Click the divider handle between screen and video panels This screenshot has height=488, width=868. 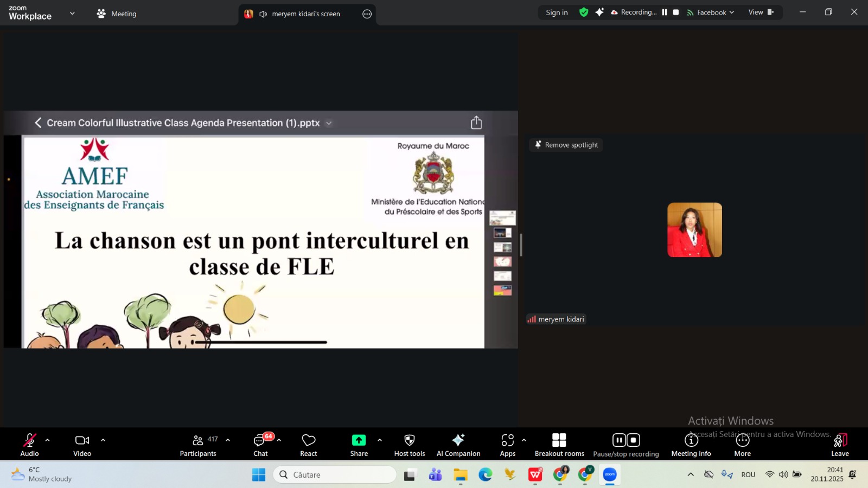(521, 245)
